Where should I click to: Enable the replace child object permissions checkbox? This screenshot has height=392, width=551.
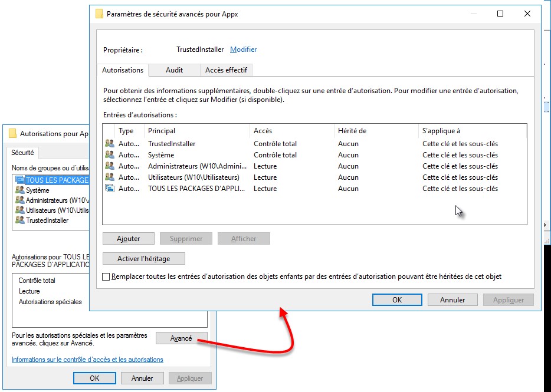point(106,276)
